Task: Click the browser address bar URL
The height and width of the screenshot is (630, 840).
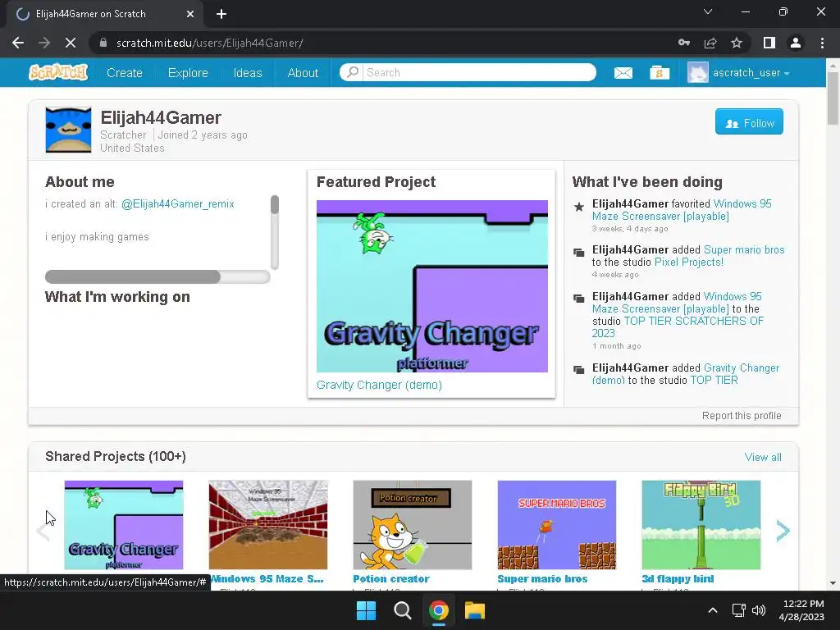Action: coord(209,43)
